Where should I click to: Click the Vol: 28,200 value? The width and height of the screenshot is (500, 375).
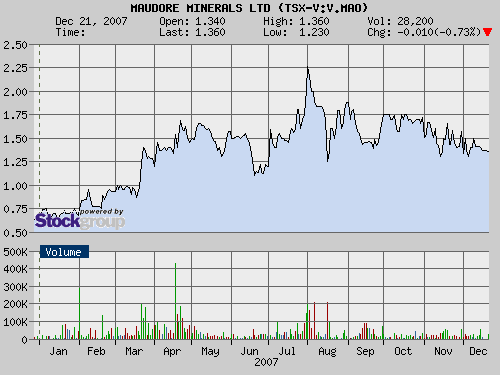(x=400, y=21)
